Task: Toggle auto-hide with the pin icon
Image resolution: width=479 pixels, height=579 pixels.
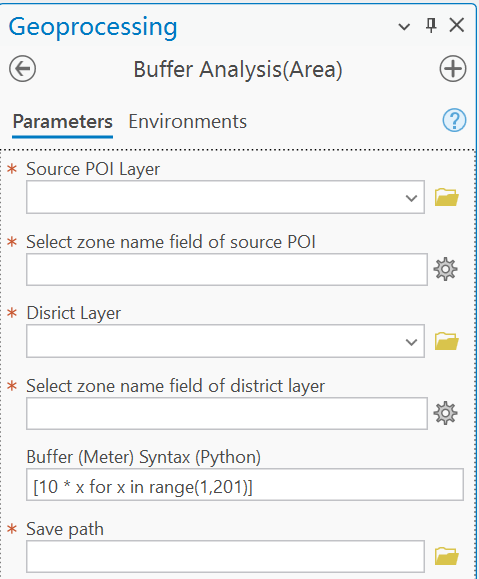Action: [x=431, y=25]
